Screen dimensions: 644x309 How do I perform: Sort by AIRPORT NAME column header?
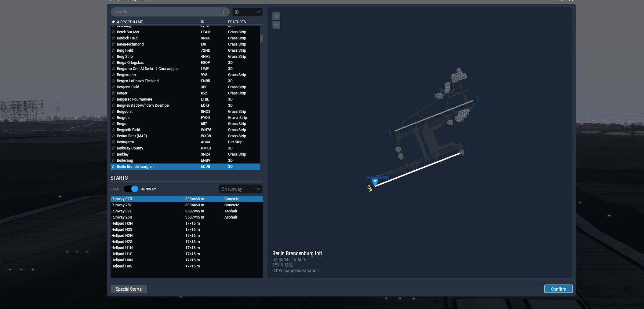pyautogui.click(x=130, y=22)
